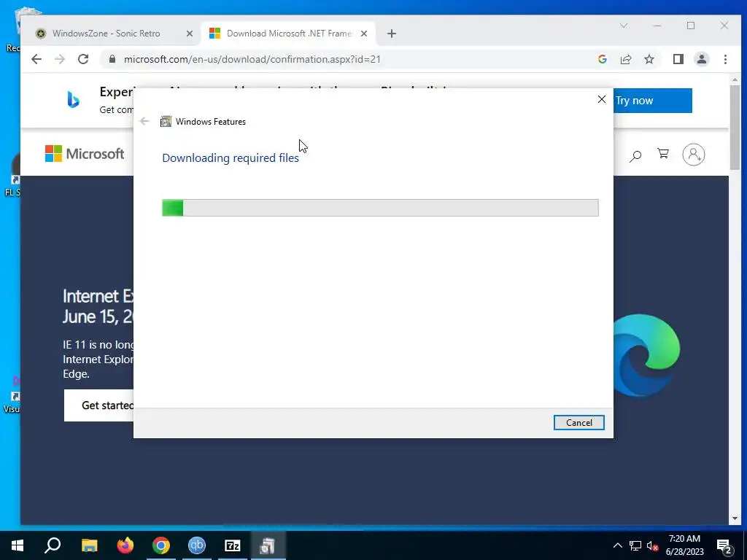The width and height of the screenshot is (747, 560).
Task: Reload the current page
Action: tap(83, 59)
